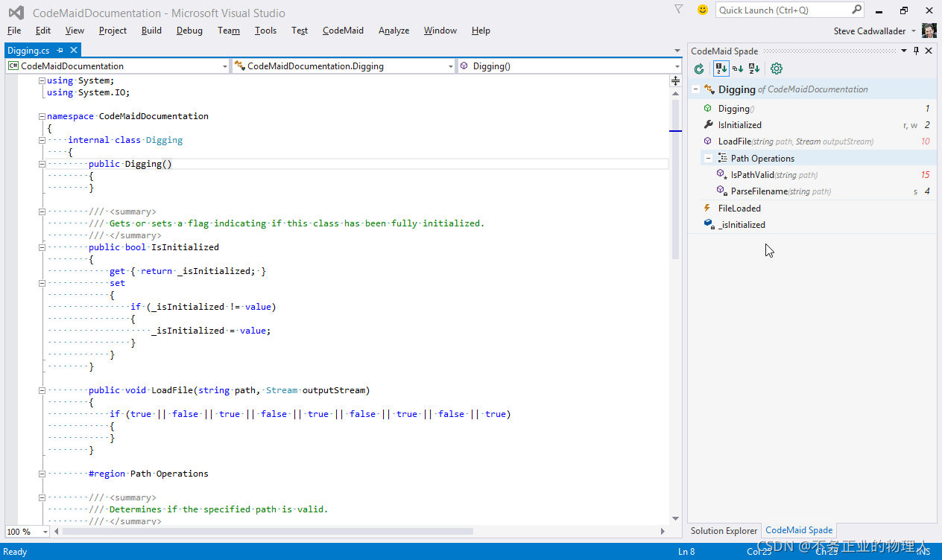This screenshot has height=560, width=942.
Task: Toggle auto-hide pin on CodeMaid Spade panel
Action: [x=917, y=51]
